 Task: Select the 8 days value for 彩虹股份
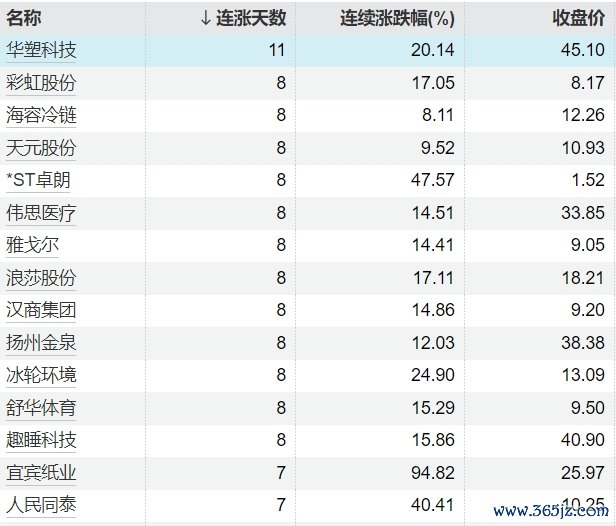pos(281,83)
